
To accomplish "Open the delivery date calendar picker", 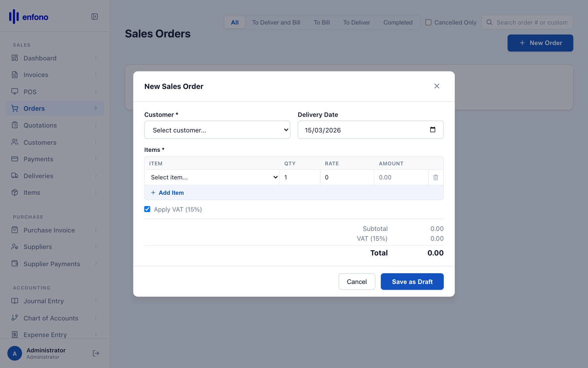I will click(x=433, y=129).
